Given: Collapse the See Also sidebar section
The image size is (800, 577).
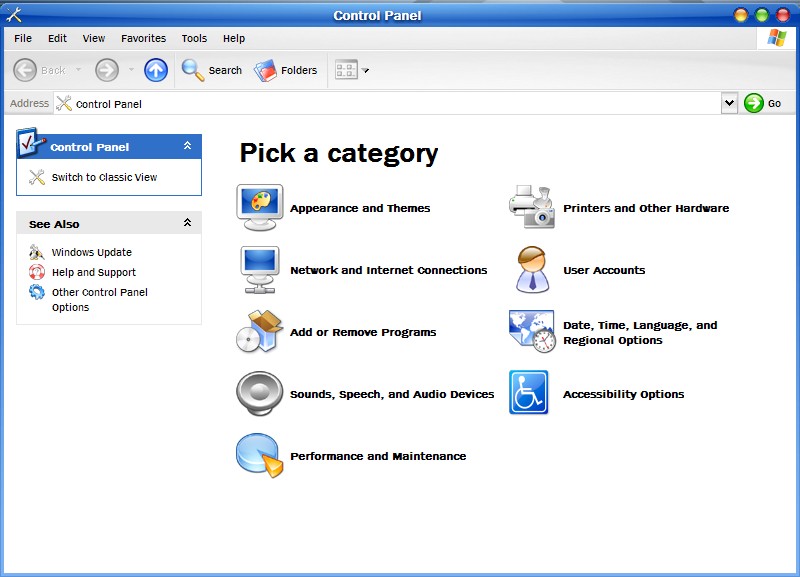Looking at the screenshot, I should coord(187,223).
